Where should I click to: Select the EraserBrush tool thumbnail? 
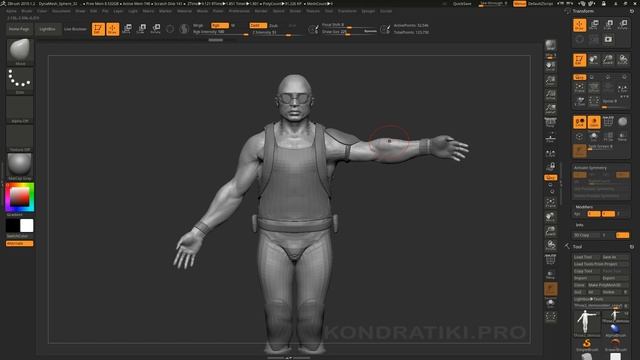616,345
